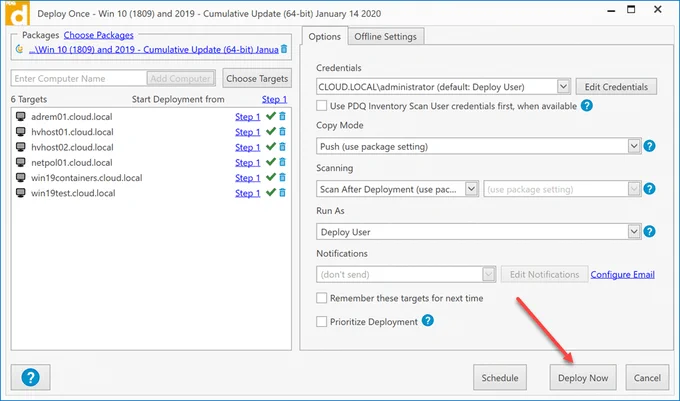Tick the Prioritize Deployment checkbox
Image resolution: width=680 pixels, height=401 pixels.
(x=321, y=322)
